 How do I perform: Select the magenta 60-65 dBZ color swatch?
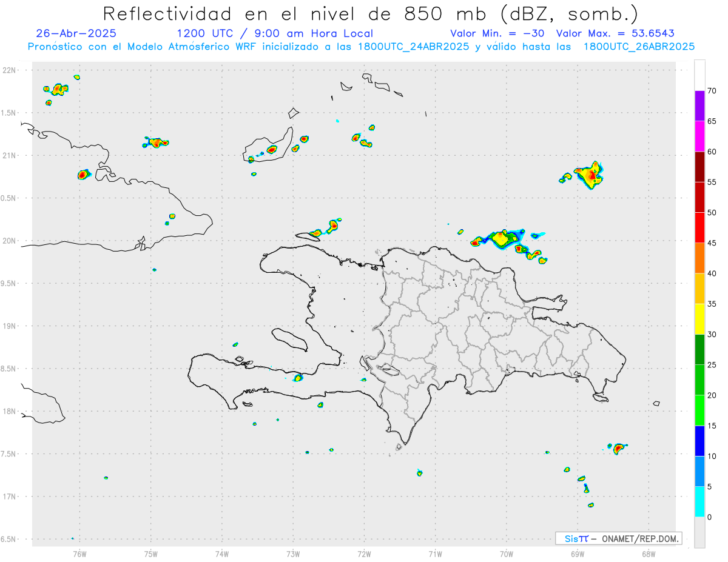[699, 136]
